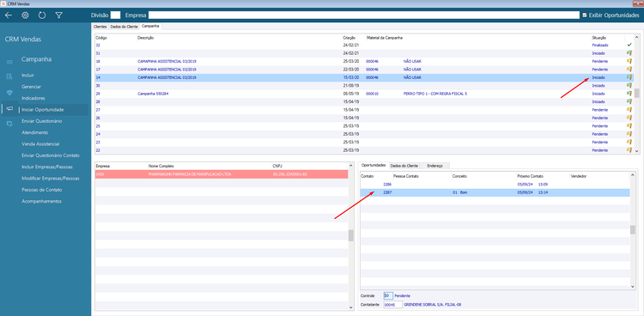Click the yellow flag on campaign 24
The width and height of the screenshot is (644, 316).
(629, 134)
